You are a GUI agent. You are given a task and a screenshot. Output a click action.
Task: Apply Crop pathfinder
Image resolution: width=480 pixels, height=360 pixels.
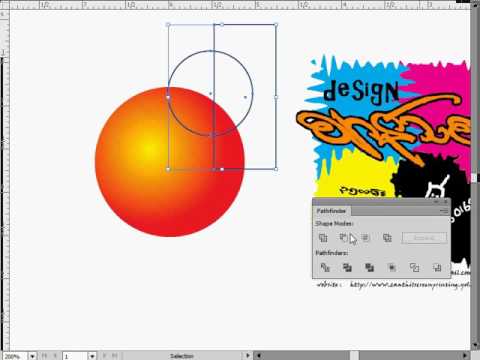click(392, 267)
